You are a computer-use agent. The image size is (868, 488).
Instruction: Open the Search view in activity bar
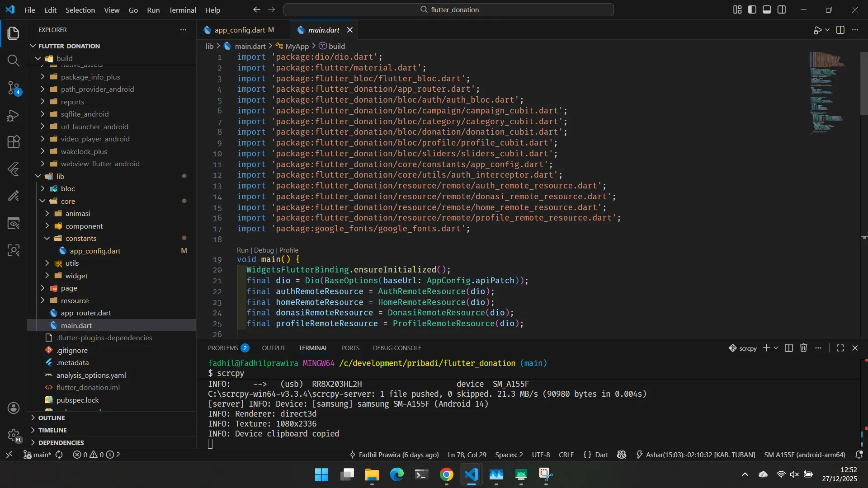click(x=14, y=60)
